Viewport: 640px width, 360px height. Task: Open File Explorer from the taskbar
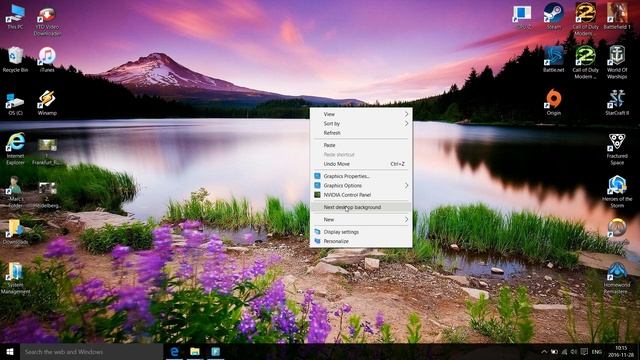pos(195,352)
